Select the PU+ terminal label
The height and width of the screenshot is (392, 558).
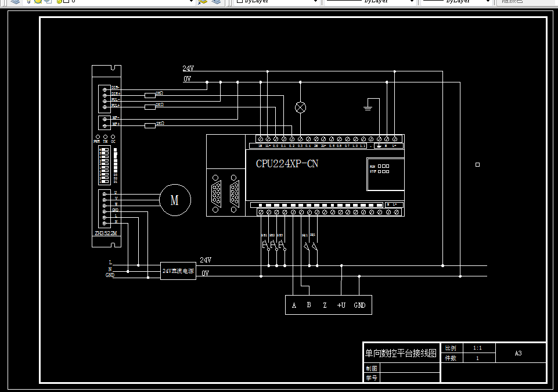click(x=116, y=106)
